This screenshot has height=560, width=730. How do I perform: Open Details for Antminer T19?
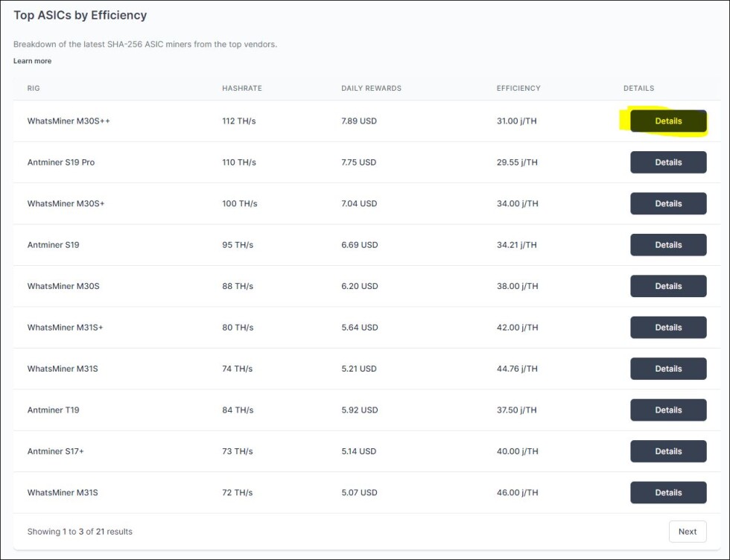(x=668, y=410)
